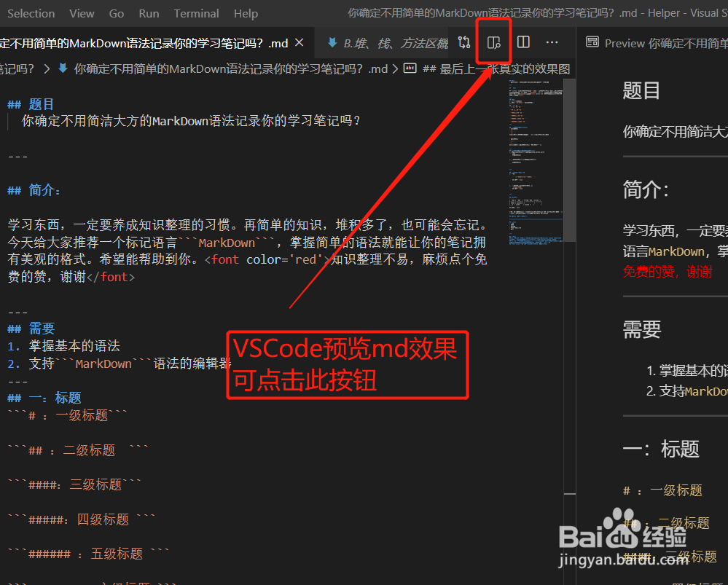Click the closing </font> tag
The width and height of the screenshot is (728, 585).
click(x=111, y=277)
